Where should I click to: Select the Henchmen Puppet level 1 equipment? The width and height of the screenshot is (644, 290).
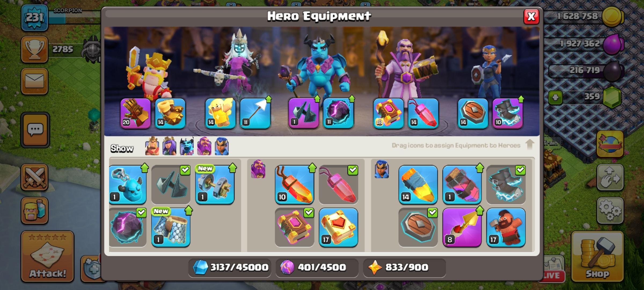click(x=128, y=185)
